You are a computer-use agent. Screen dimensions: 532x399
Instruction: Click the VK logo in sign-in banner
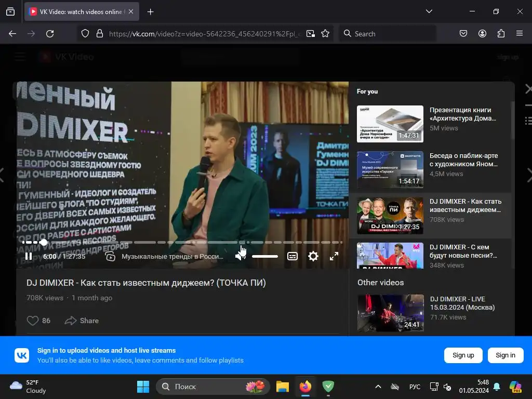point(22,355)
